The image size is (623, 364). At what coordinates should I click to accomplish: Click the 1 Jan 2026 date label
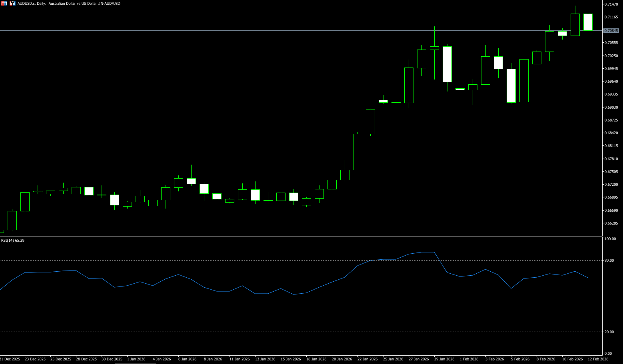(x=136, y=359)
